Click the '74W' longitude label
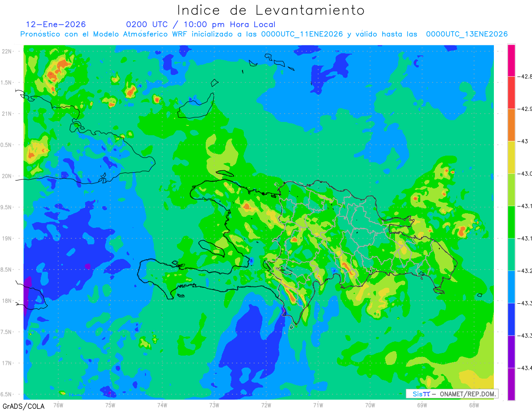 coord(162,405)
